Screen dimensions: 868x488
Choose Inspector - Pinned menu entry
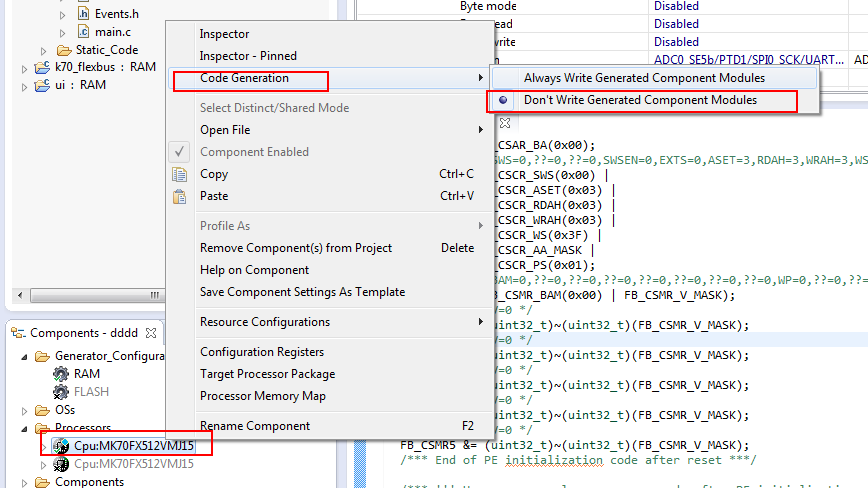click(x=248, y=56)
